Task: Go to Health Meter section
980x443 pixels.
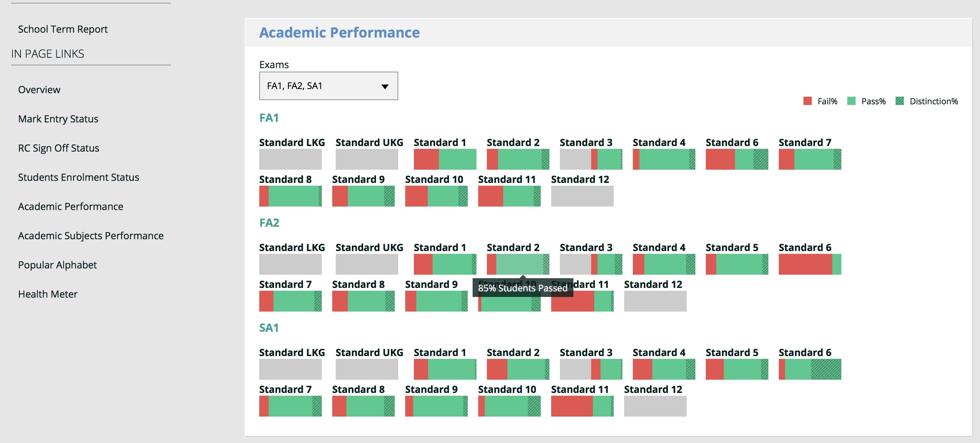Action: 48,294
